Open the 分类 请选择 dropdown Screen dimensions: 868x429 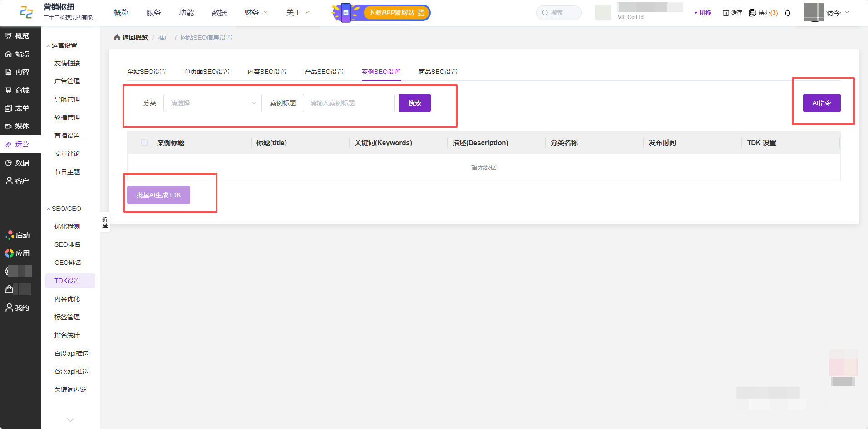pyautogui.click(x=212, y=103)
